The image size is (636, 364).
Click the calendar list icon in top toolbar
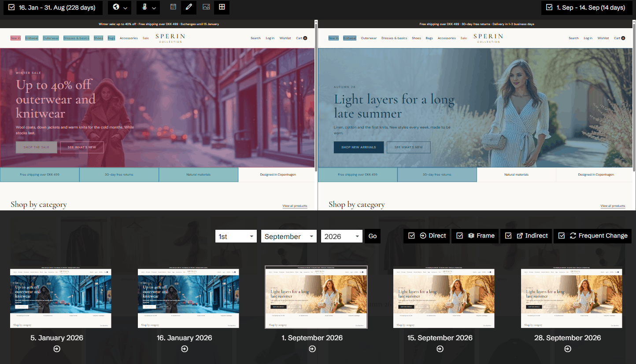tap(173, 7)
